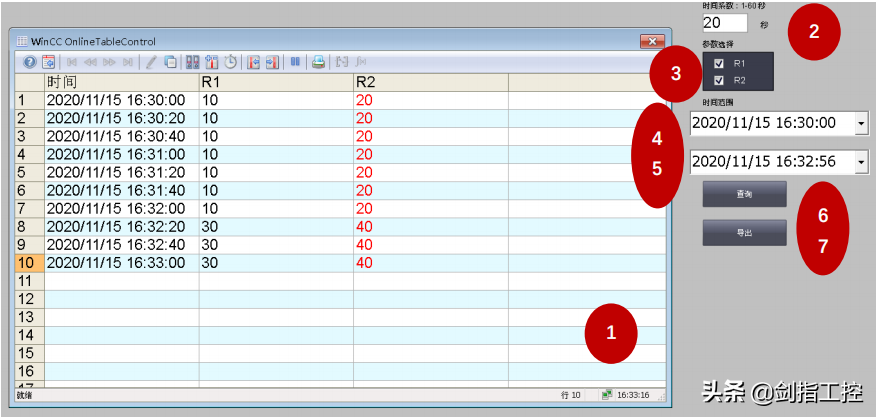Expand the end time 16:32:56 dropdown

click(x=861, y=162)
